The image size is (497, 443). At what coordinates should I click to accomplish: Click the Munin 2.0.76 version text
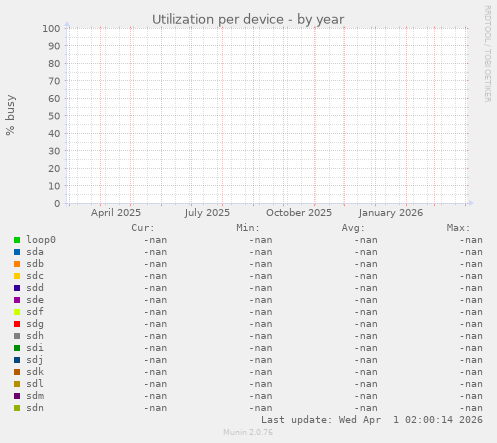pyautogui.click(x=248, y=432)
